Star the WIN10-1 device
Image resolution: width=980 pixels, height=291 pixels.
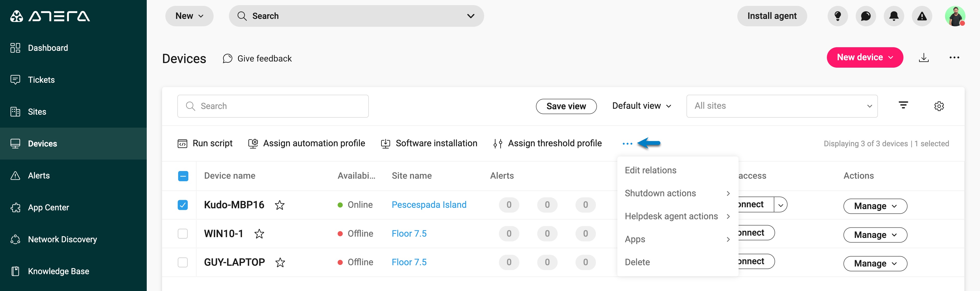coord(259,234)
